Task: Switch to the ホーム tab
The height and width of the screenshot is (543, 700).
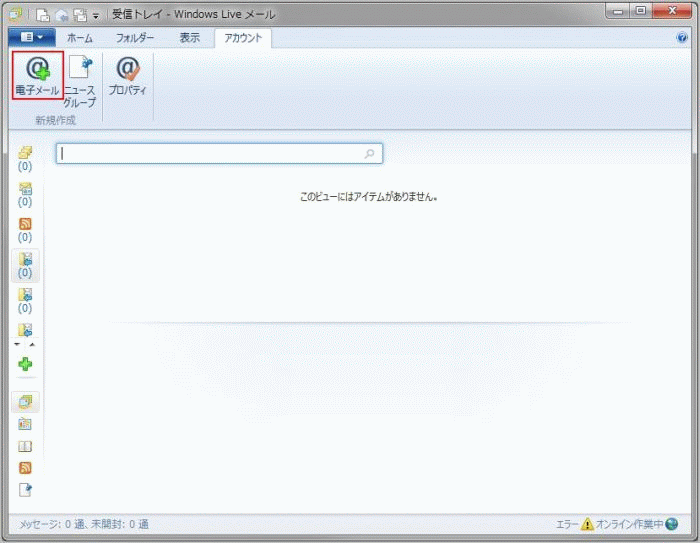Action: tap(79, 38)
